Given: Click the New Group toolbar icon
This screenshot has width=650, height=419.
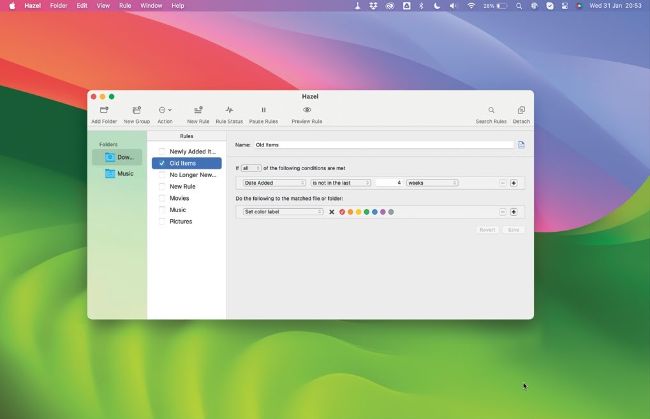Looking at the screenshot, I should [136, 110].
